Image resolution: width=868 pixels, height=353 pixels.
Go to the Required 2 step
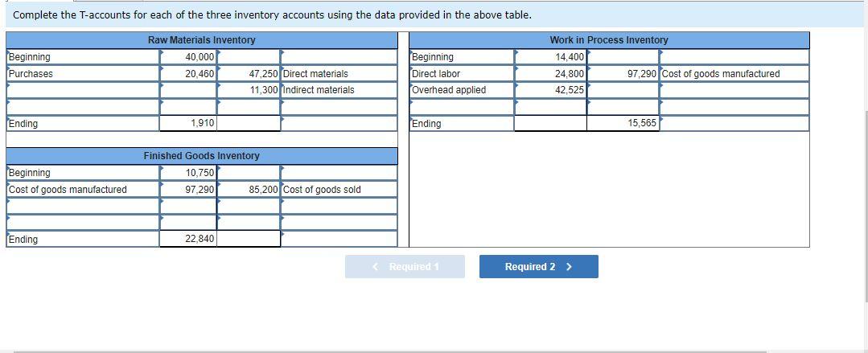tap(539, 267)
